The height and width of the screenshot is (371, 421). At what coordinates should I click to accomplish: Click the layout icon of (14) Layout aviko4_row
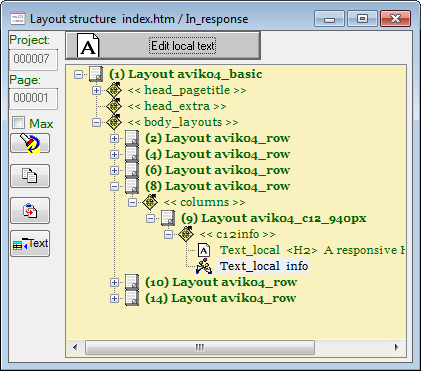(132, 298)
